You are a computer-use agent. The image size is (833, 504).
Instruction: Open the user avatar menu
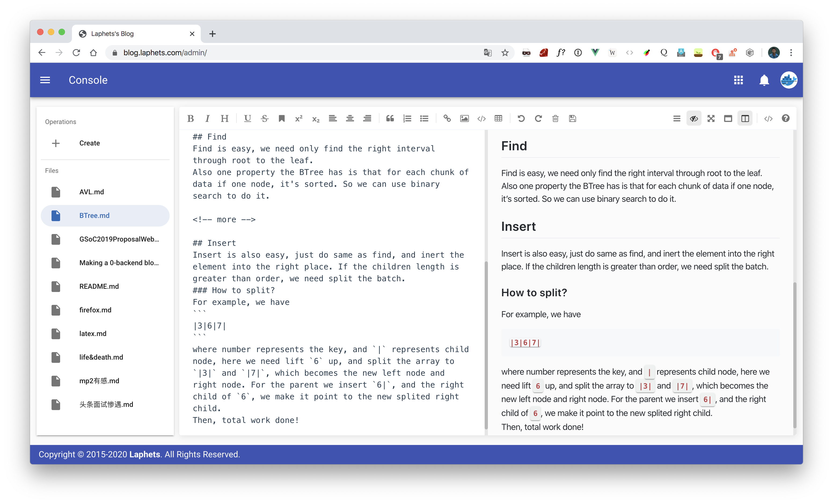point(789,80)
